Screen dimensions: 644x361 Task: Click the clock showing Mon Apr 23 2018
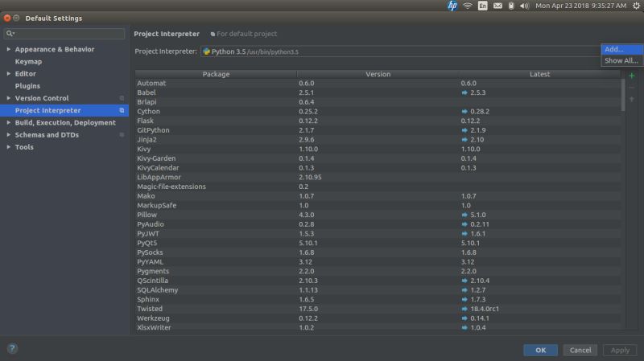tap(580, 6)
